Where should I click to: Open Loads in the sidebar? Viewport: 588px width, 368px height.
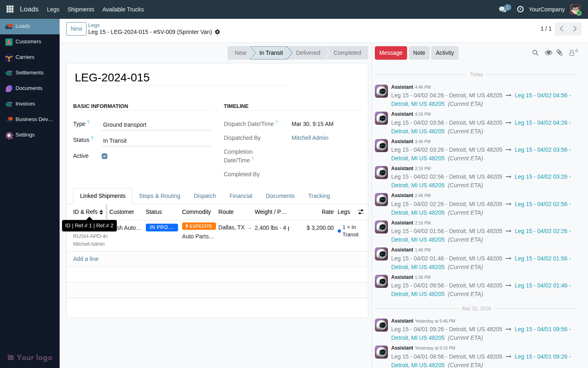30,26
